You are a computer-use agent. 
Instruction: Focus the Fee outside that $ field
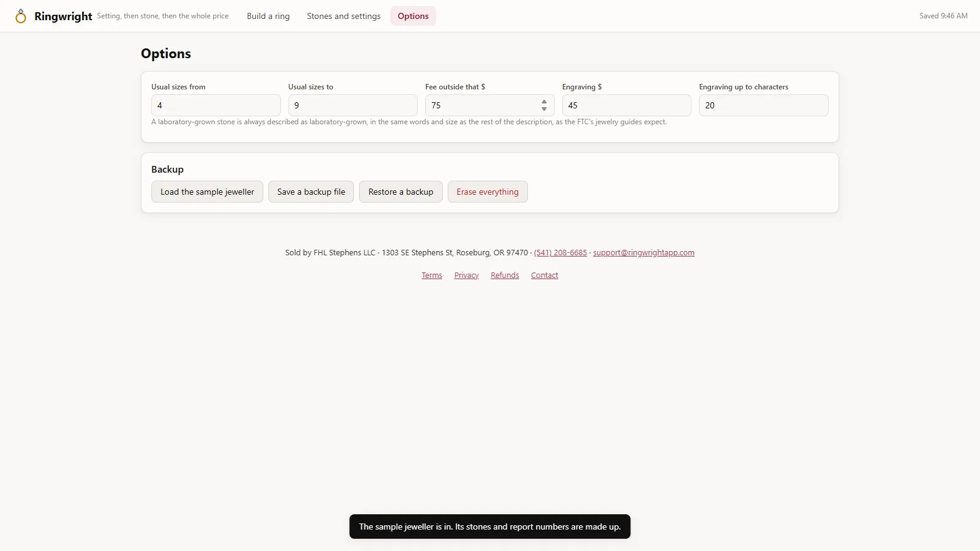pyautogui.click(x=489, y=105)
